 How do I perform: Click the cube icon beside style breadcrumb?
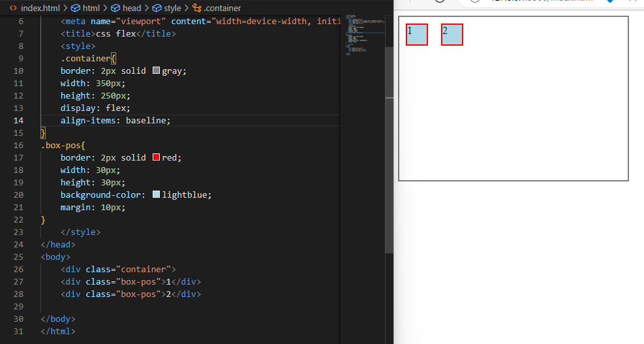157,8
